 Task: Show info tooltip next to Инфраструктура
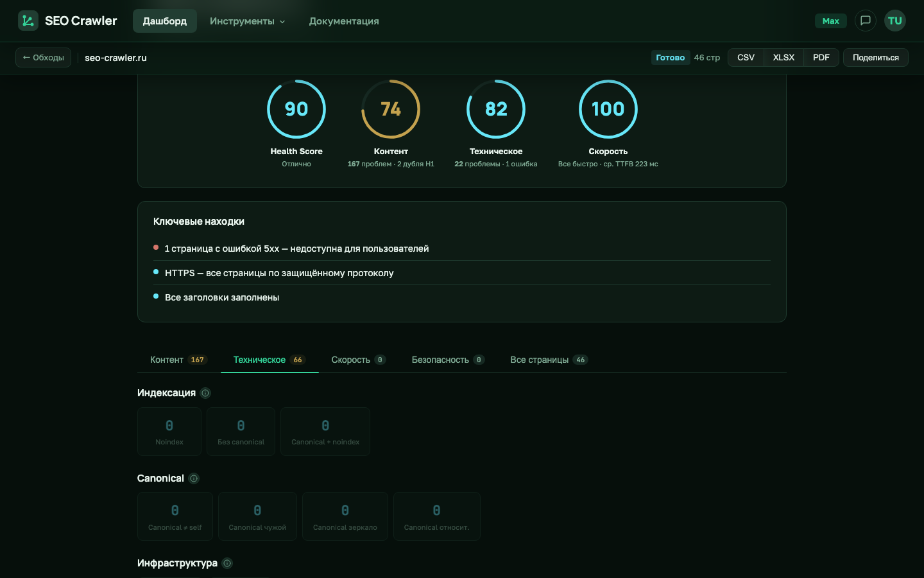click(227, 563)
